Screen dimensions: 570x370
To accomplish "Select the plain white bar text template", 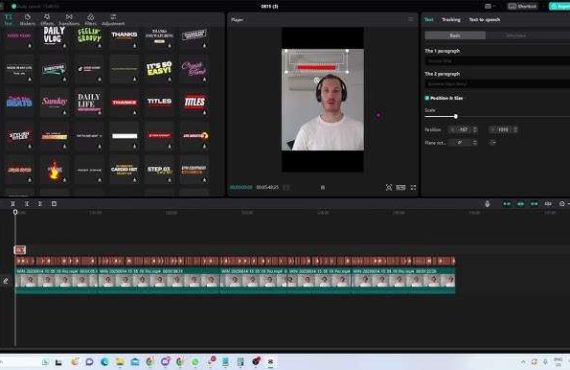I will (x=124, y=136).
